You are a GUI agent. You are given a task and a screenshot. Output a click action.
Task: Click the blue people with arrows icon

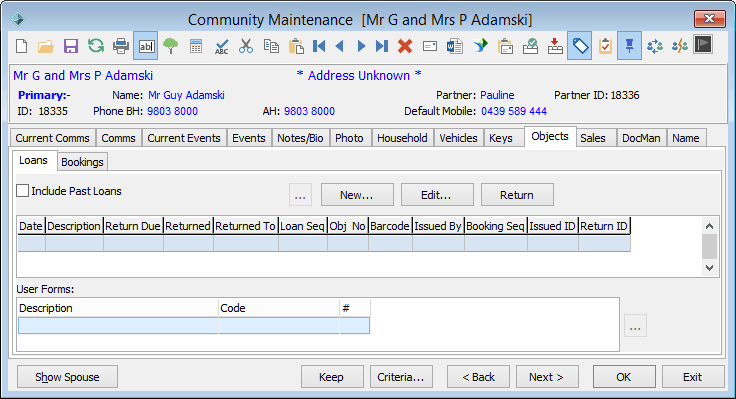[x=655, y=46]
